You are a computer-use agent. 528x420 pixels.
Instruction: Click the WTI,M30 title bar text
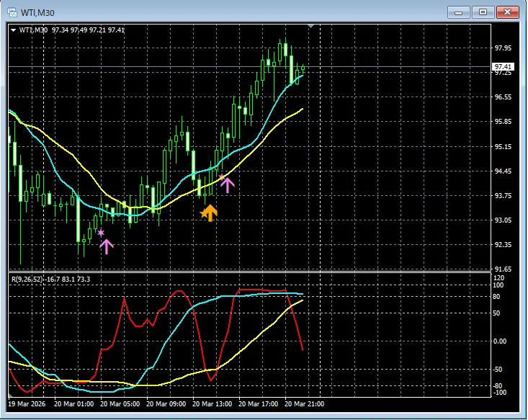tap(37, 13)
